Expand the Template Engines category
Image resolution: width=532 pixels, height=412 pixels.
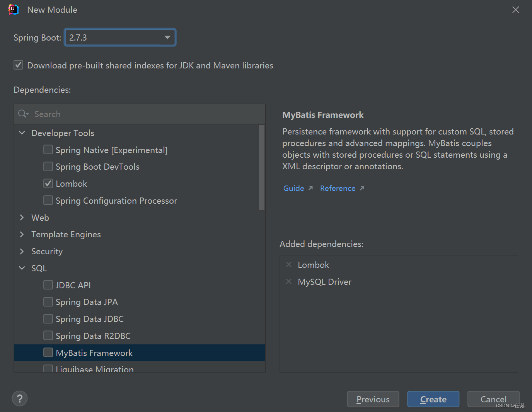pos(22,234)
